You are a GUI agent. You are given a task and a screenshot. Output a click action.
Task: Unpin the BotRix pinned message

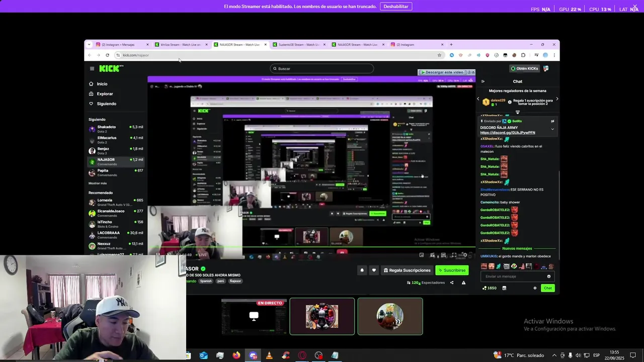(552, 121)
